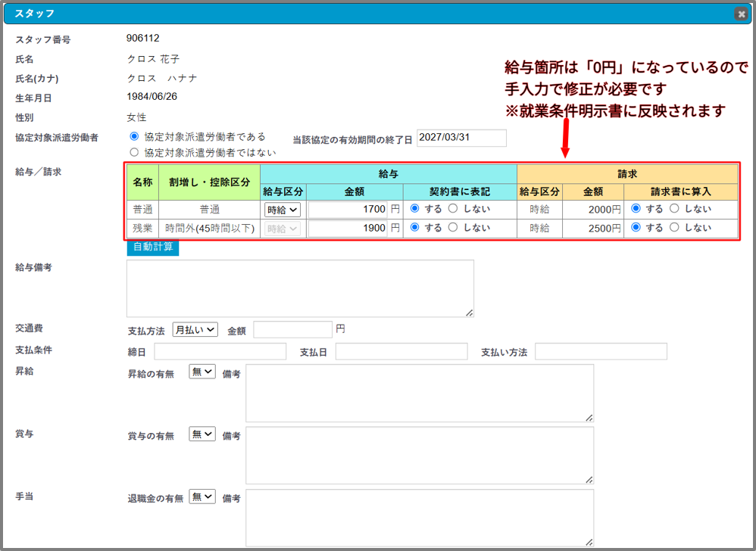Click 給与 金額 field showing 1700
The height and width of the screenshot is (551, 756).
[x=348, y=210]
